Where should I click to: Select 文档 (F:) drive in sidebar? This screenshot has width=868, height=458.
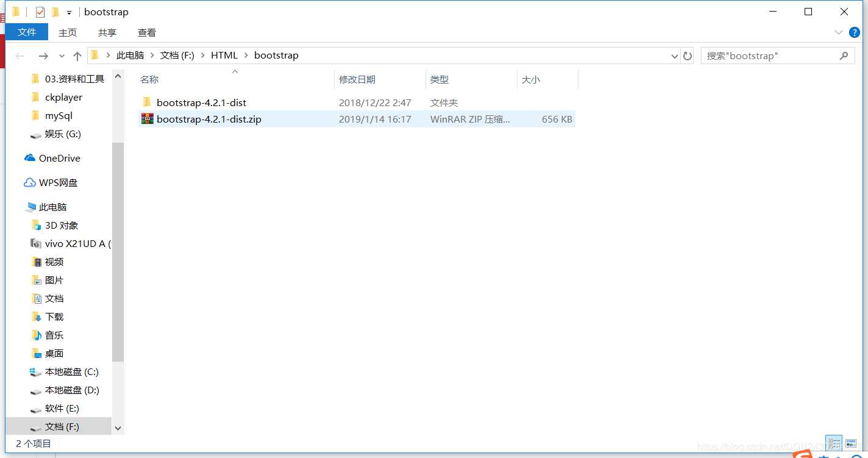62,426
